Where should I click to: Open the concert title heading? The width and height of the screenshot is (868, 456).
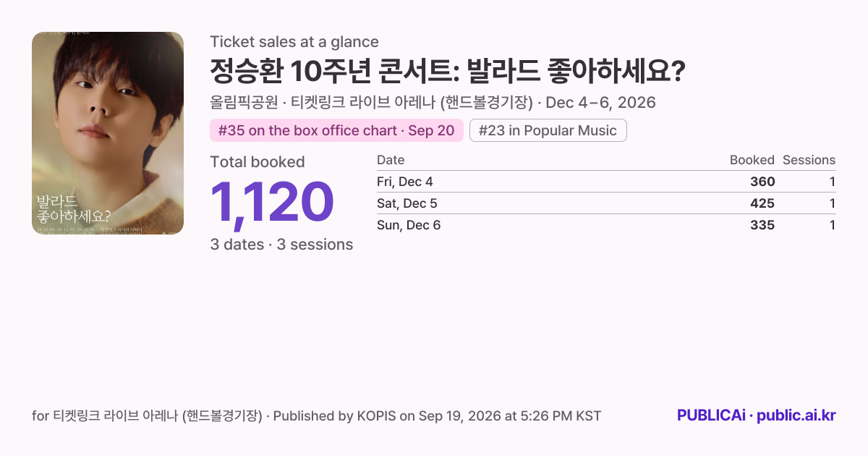point(448,72)
